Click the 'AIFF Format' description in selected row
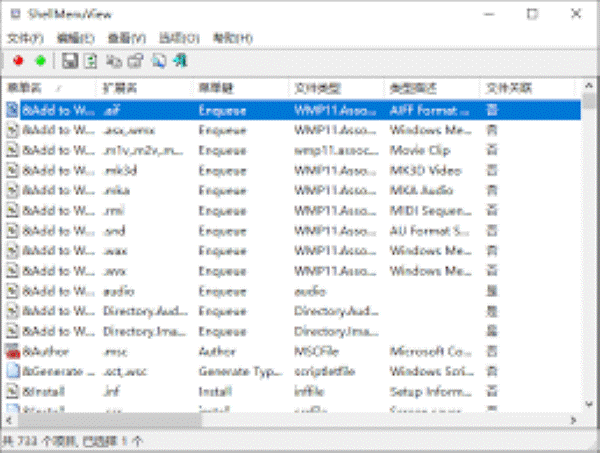The image size is (600, 453). [x=429, y=110]
